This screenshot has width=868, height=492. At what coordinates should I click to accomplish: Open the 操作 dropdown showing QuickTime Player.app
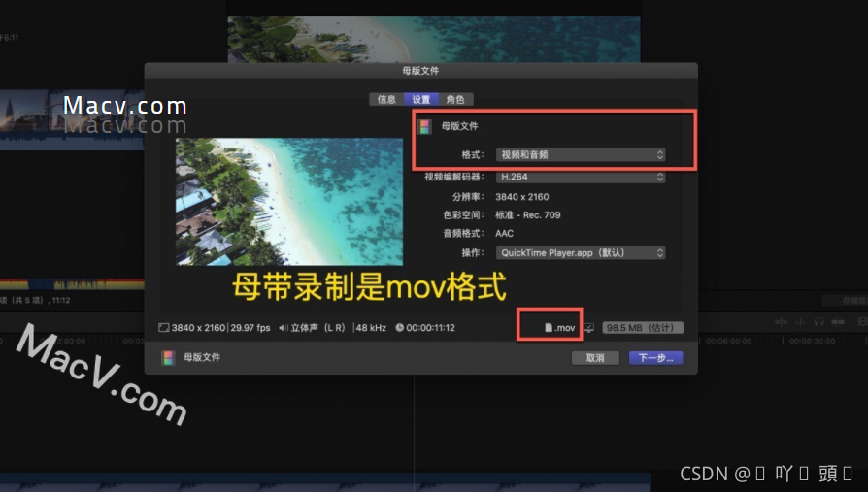(x=581, y=253)
